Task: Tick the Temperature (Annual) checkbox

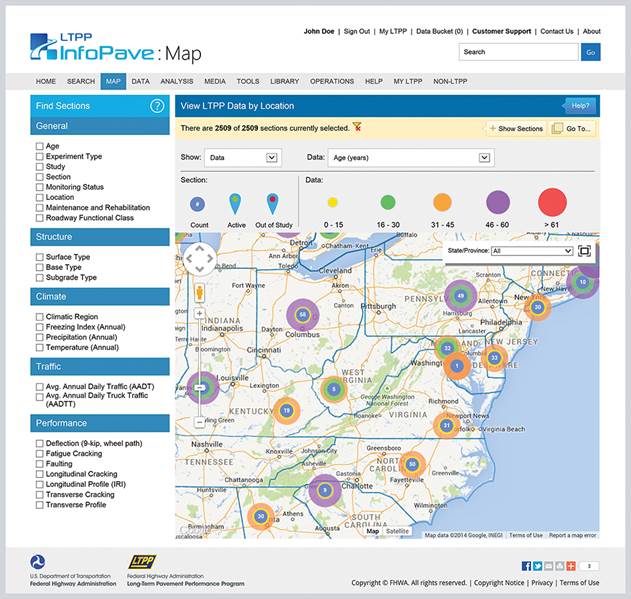Action: (x=39, y=347)
